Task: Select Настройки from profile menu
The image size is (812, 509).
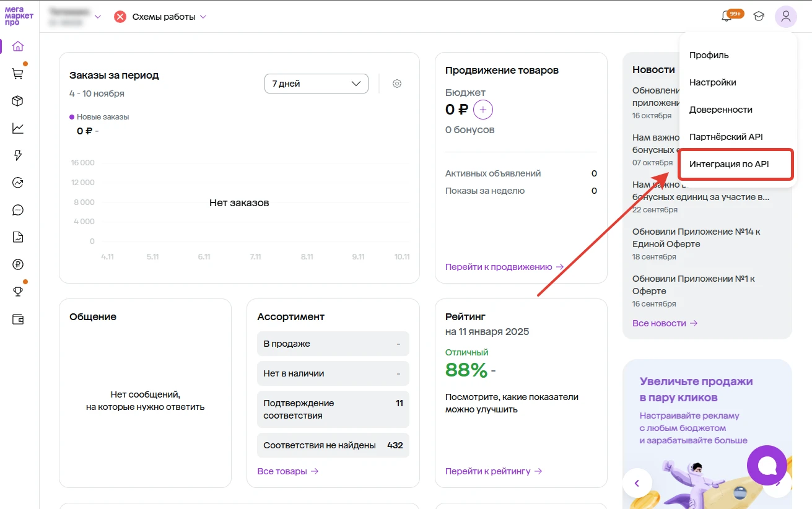Action: pyautogui.click(x=712, y=82)
